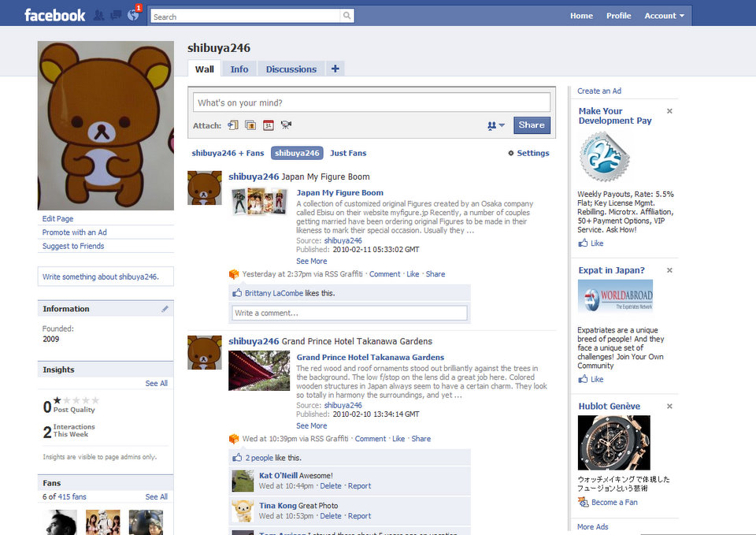Click the Hublot watch ad image
The image size is (756, 535).
pos(613,443)
